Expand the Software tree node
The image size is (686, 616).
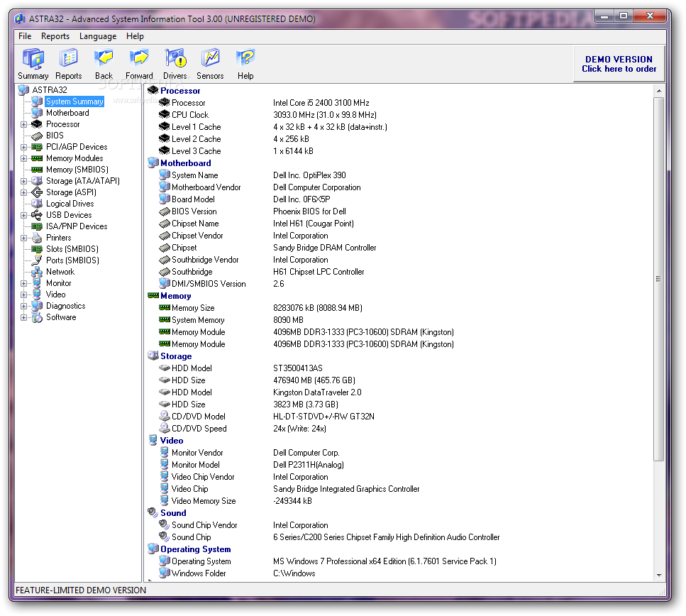23,317
